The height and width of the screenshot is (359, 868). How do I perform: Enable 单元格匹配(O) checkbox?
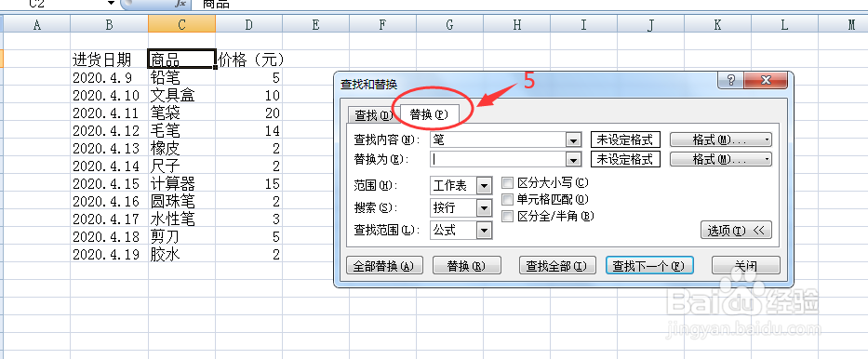coord(507,199)
